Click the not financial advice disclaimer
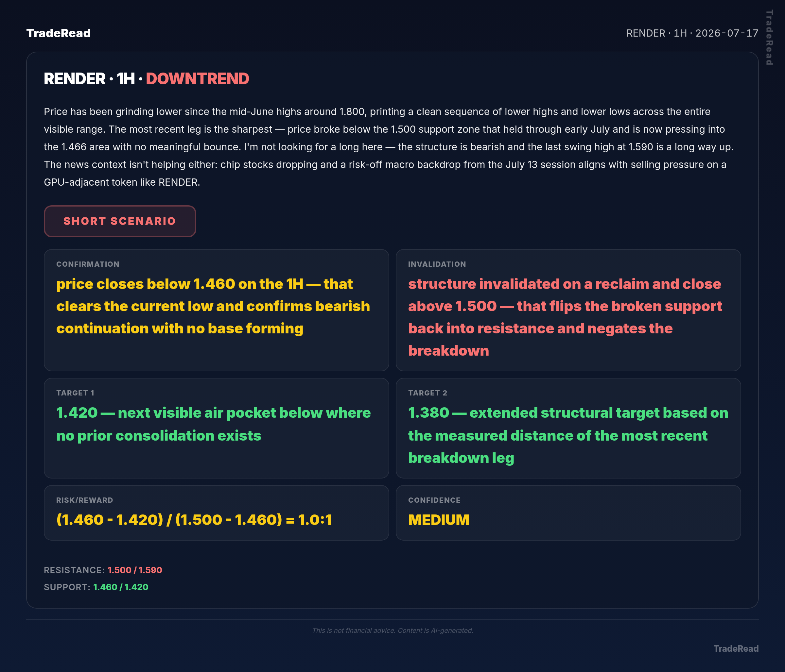 tap(392, 630)
